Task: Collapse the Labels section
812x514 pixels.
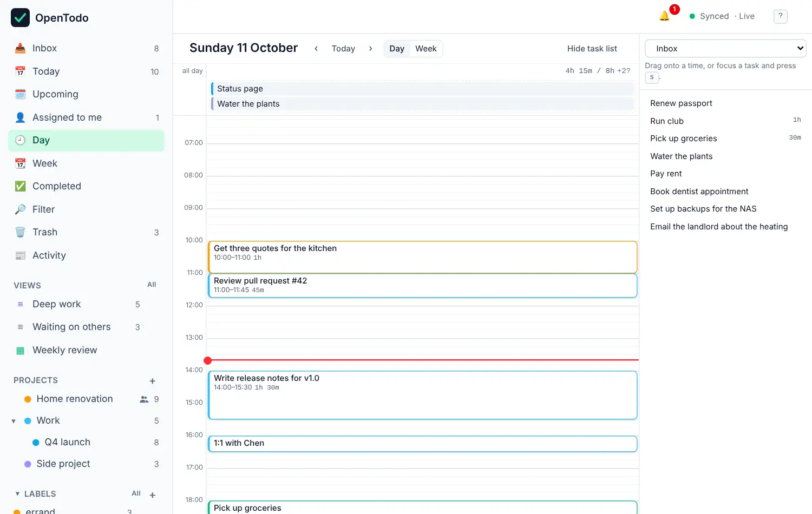Action: click(17, 494)
